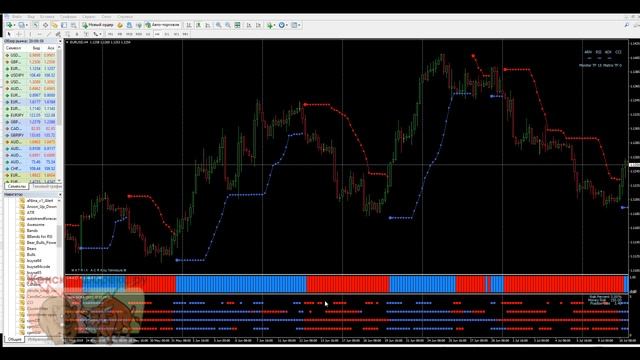This screenshot has height=360, width=640.
Task: Select the Символы tab
Action: click(x=16, y=186)
